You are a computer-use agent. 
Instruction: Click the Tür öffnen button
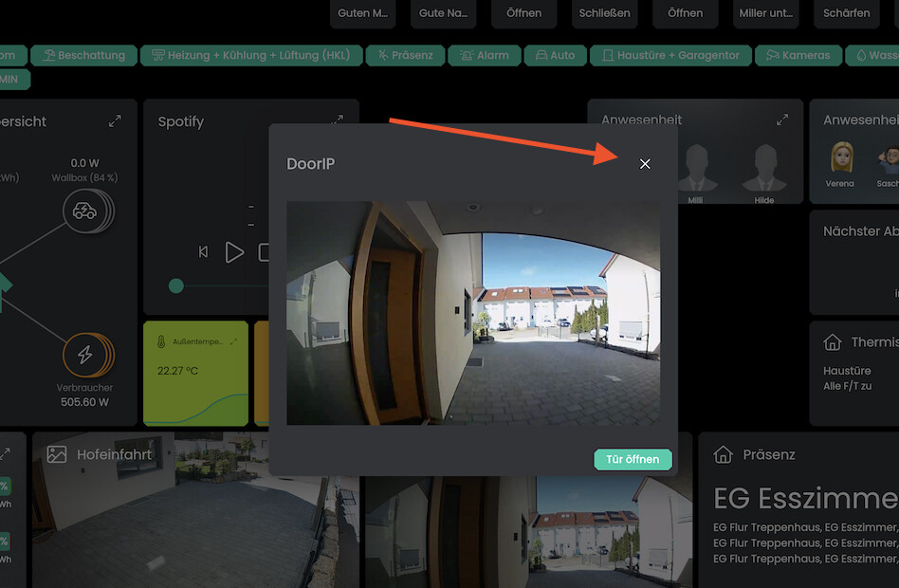point(633,459)
